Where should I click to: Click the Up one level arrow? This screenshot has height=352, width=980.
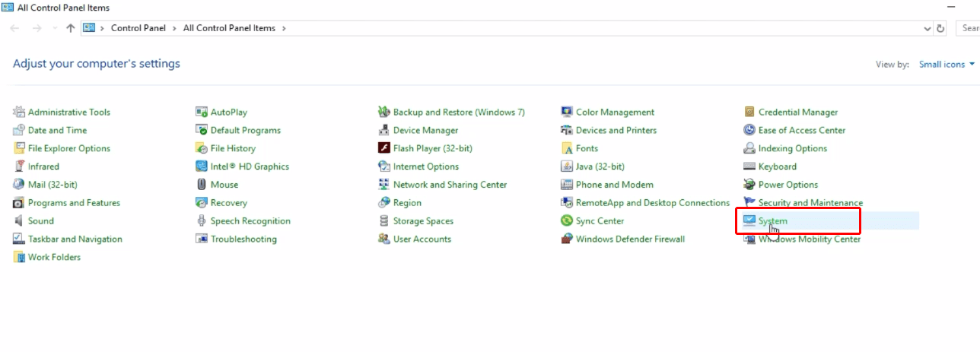71,28
